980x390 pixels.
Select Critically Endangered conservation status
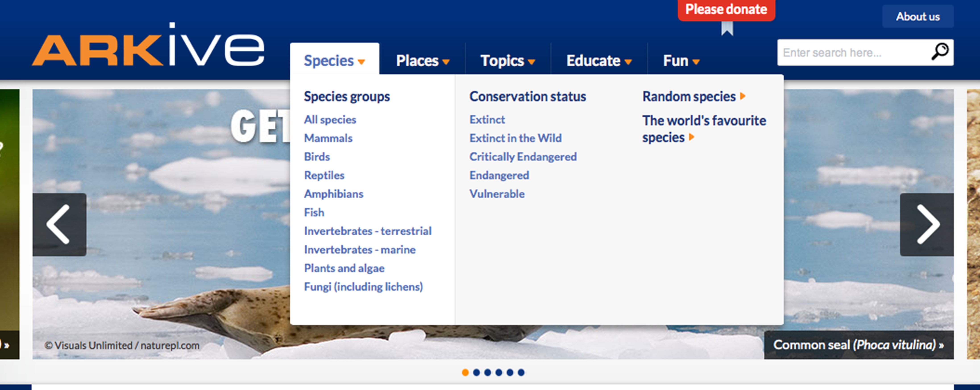[x=523, y=157]
